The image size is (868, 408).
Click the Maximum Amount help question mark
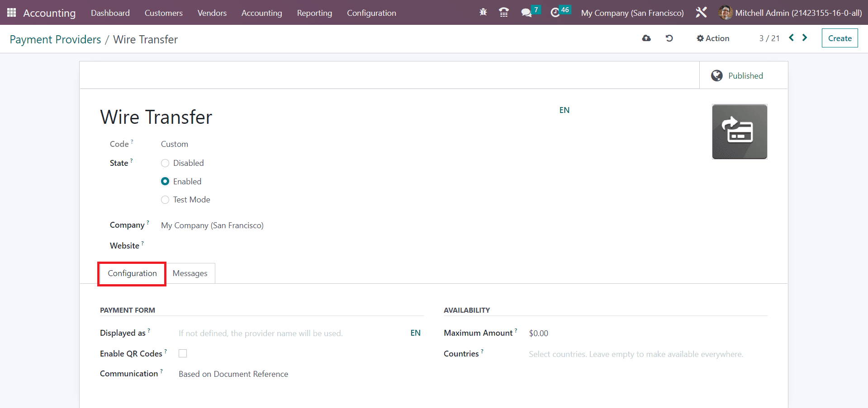coord(516,330)
